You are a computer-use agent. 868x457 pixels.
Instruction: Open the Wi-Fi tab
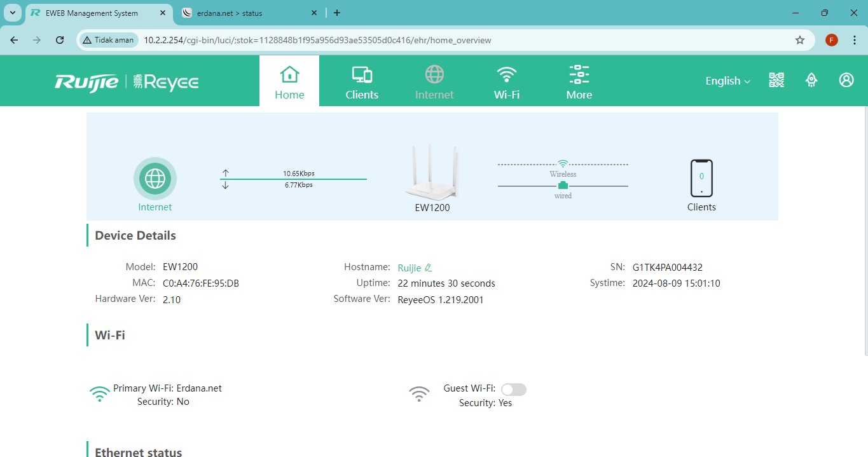click(506, 81)
